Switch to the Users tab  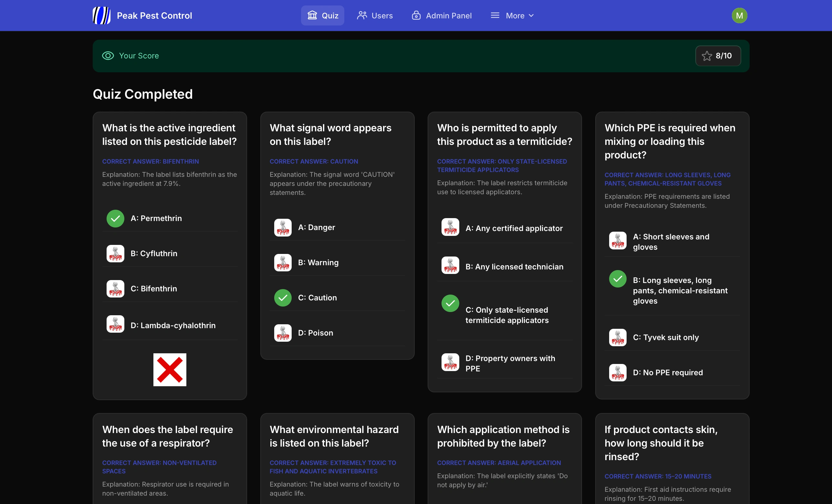pos(375,15)
